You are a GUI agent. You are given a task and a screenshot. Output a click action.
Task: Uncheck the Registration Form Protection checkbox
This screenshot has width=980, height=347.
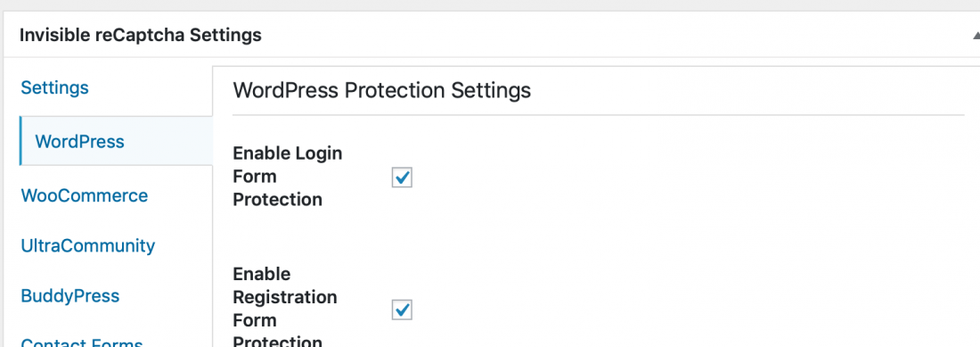point(402,310)
